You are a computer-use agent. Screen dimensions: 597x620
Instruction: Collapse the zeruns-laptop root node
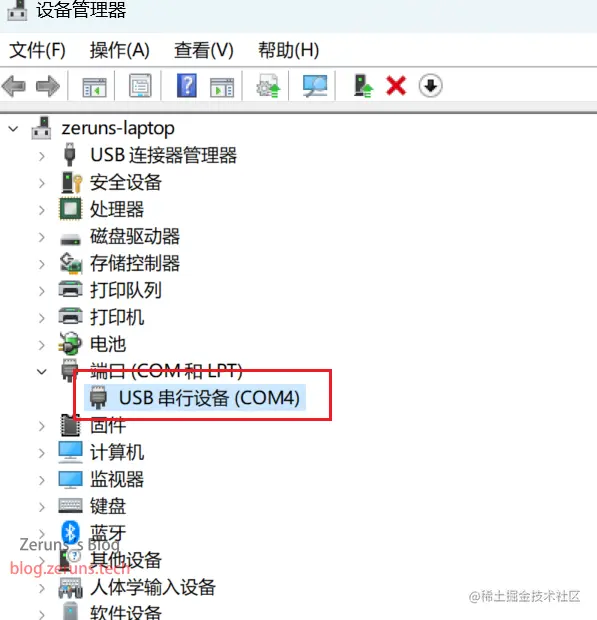(13, 129)
